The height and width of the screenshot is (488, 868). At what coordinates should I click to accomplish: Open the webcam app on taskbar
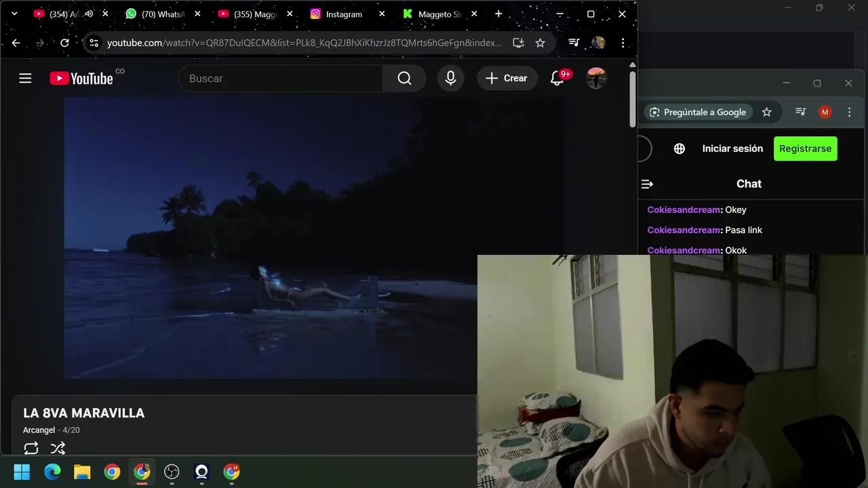tap(201, 472)
